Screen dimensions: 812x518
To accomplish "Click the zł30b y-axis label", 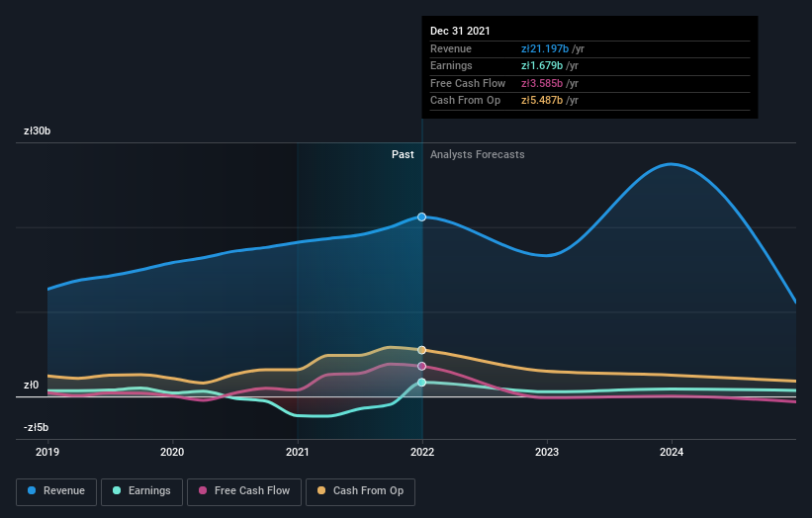I will pyautogui.click(x=37, y=130).
